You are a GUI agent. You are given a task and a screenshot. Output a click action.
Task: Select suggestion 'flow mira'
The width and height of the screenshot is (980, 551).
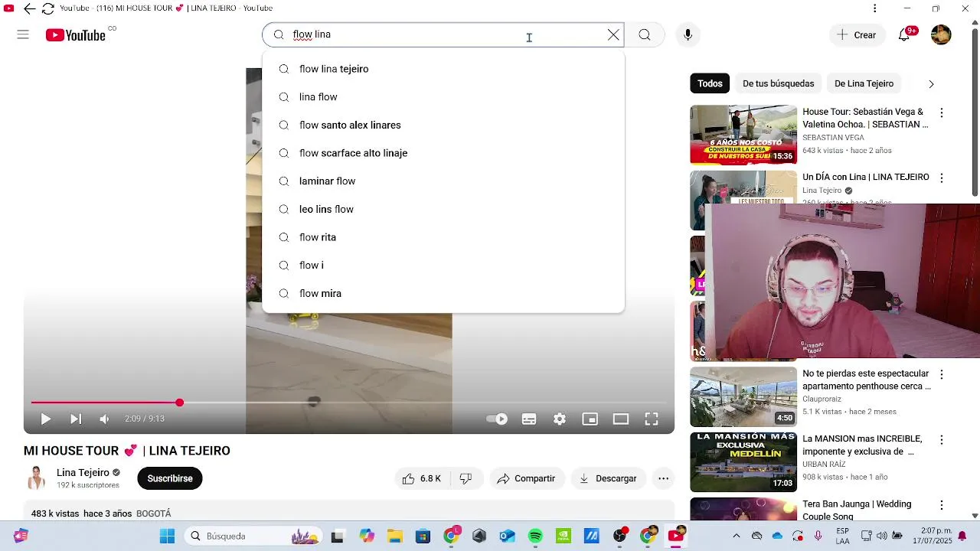coord(443,293)
